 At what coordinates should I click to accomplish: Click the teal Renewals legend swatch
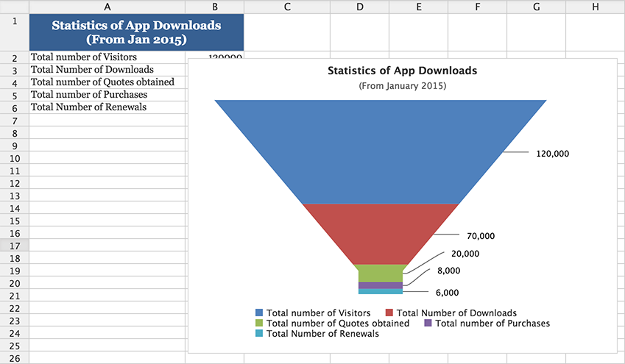[x=259, y=334]
